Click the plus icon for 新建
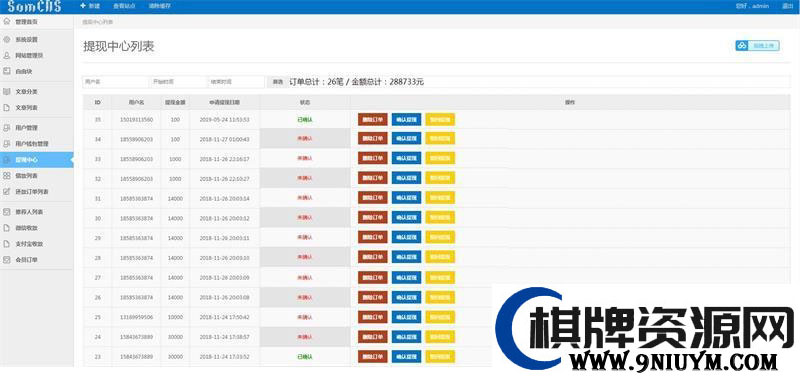The width and height of the screenshot is (800, 379). point(83,6)
